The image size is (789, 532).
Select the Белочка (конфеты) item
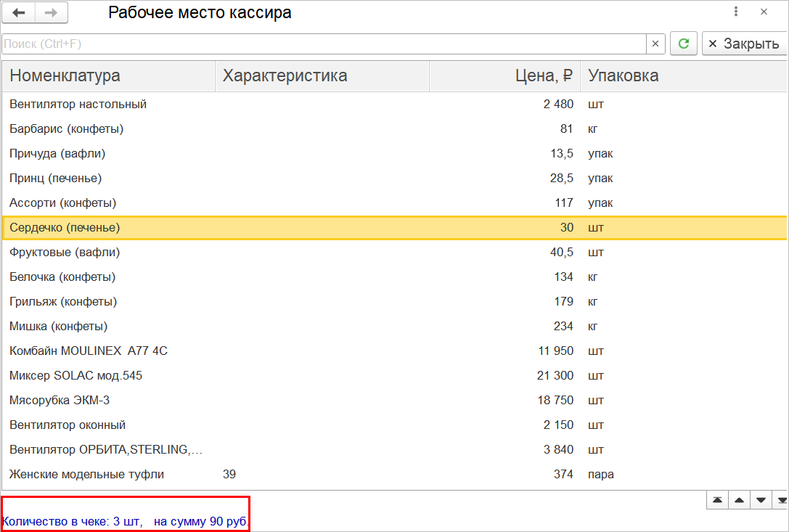coord(62,277)
